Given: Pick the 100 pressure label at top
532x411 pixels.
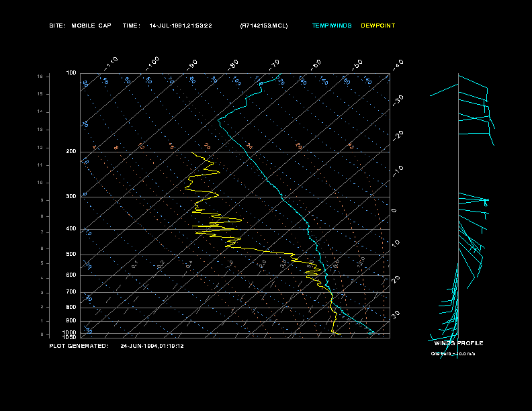Looking at the screenshot, I should 71,73.
